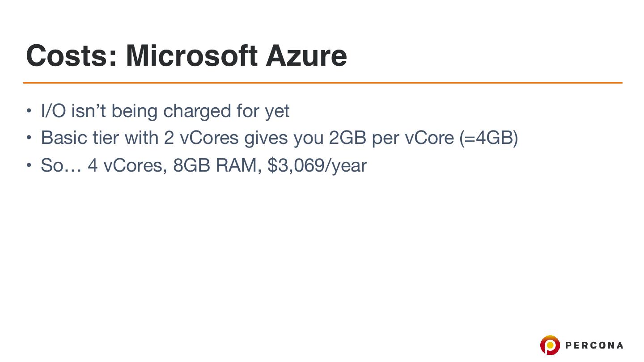Click the PERCONA wordmark text
Image resolution: width=644 pixels, height=362 pixels.
coord(594,345)
